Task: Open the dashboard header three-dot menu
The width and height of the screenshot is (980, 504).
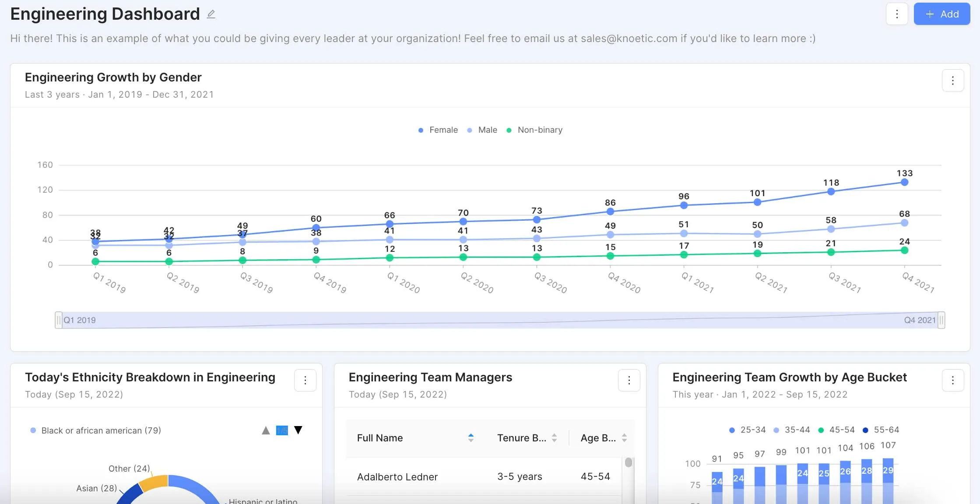Action: coord(897,14)
